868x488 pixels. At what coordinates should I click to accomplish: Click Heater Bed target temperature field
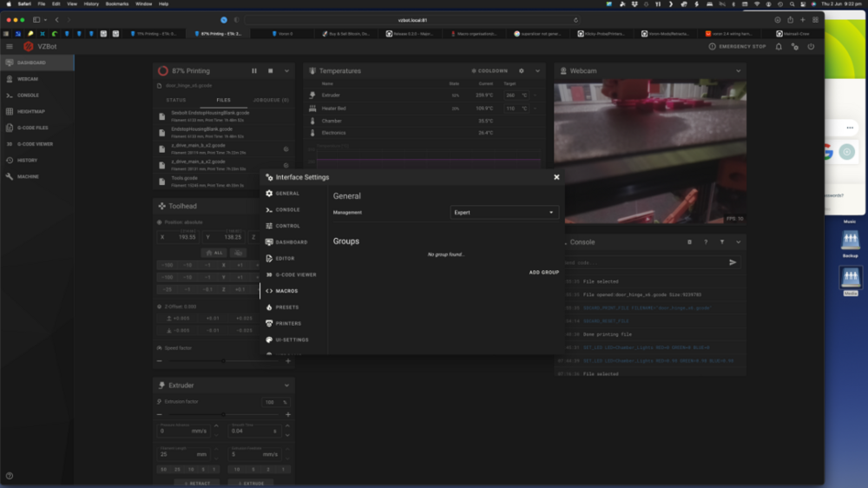(516, 109)
